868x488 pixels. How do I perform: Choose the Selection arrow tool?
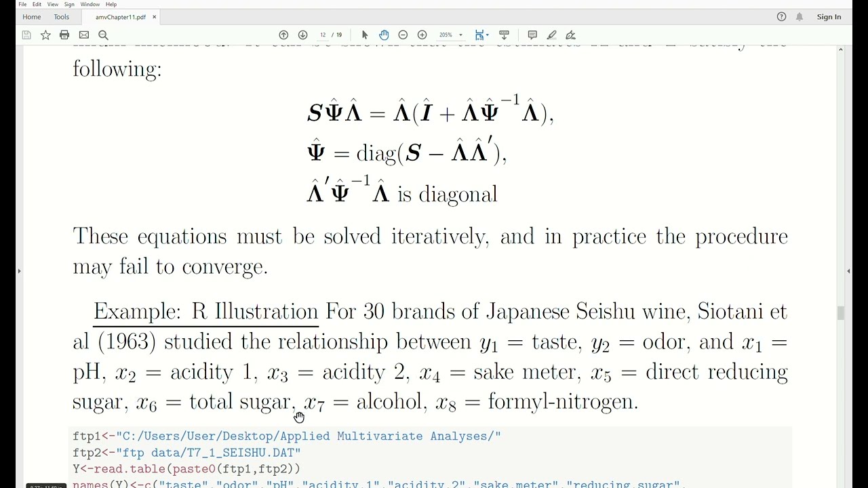tap(365, 35)
